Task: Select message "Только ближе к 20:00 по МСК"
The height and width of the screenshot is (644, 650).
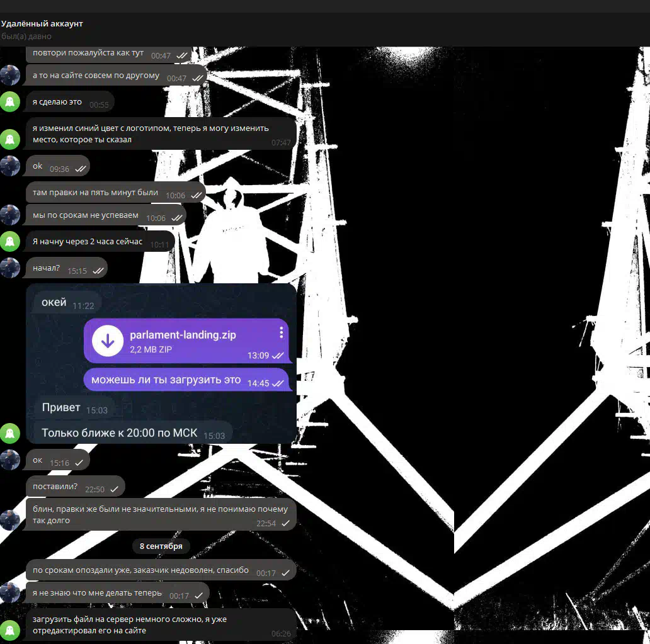Action: [133, 433]
